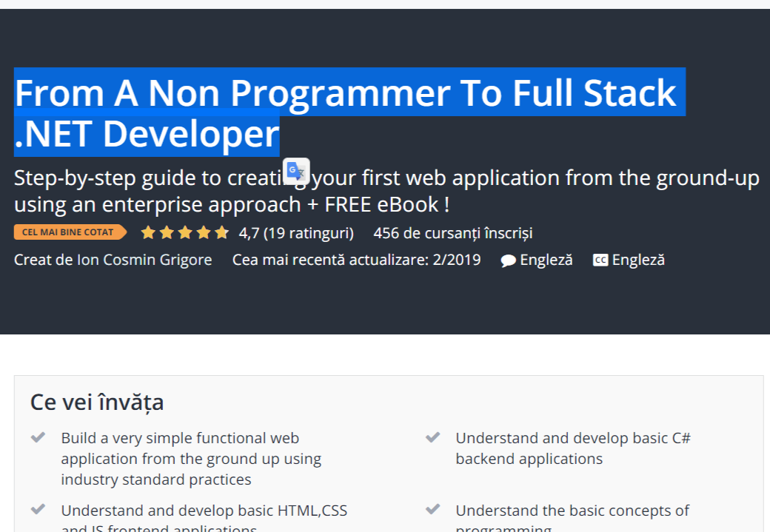Click the 'CEL MAI BINE COTAT' badge
The width and height of the screenshot is (770, 532).
click(69, 232)
